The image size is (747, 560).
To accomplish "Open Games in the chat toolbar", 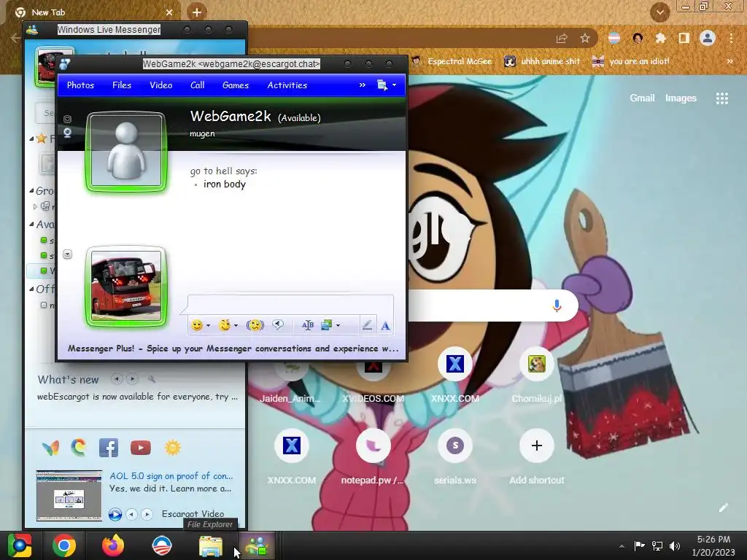I will [x=236, y=85].
